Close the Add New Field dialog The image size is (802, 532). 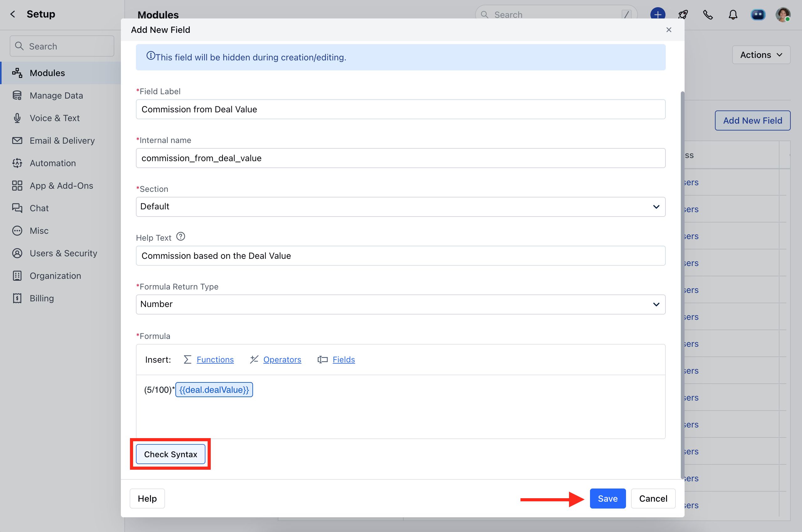click(669, 30)
